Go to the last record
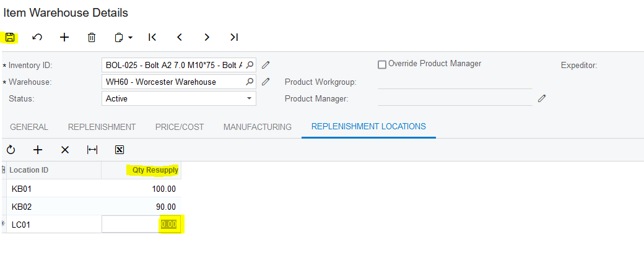The image size is (644, 258). pyautogui.click(x=234, y=37)
